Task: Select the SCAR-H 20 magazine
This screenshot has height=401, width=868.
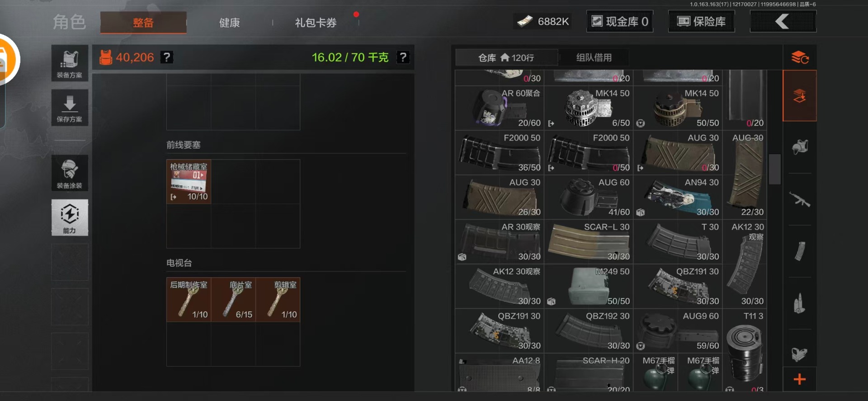Action: pyautogui.click(x=589, y=373)
